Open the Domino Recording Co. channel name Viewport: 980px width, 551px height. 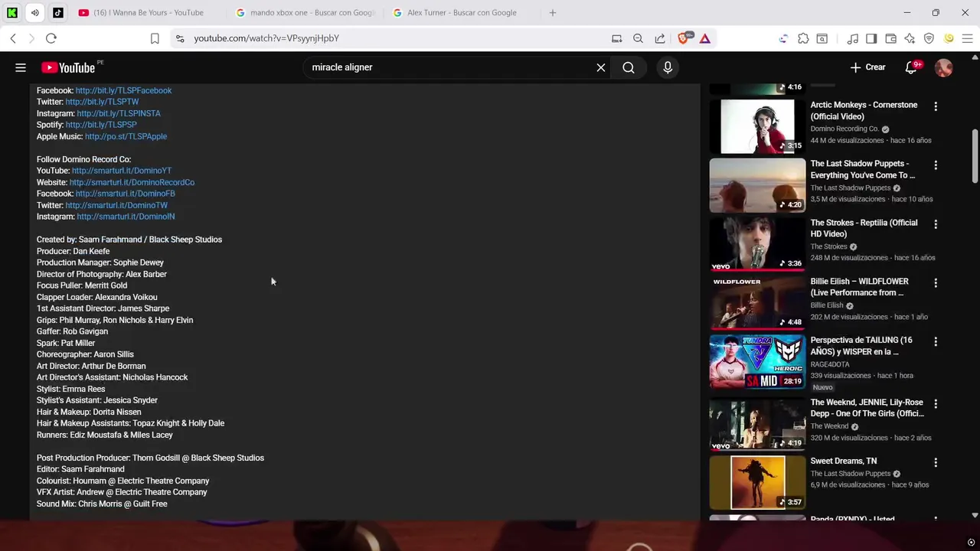[x=844, y=129]
